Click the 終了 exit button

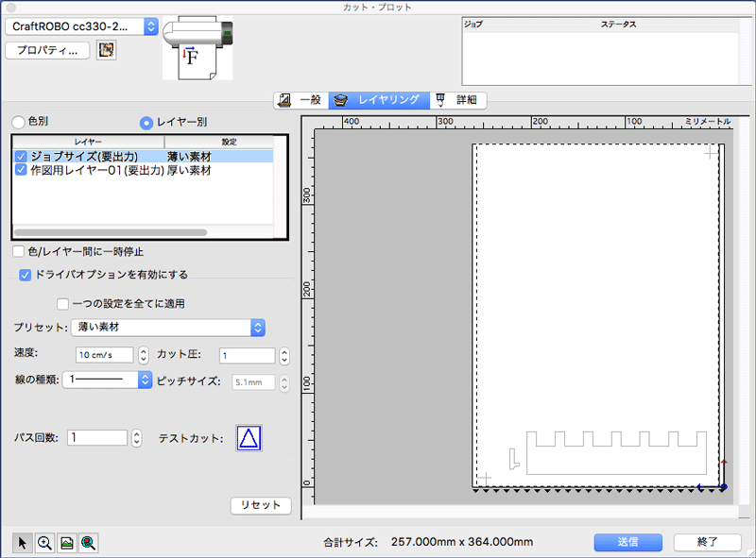[x=707, y=542]
